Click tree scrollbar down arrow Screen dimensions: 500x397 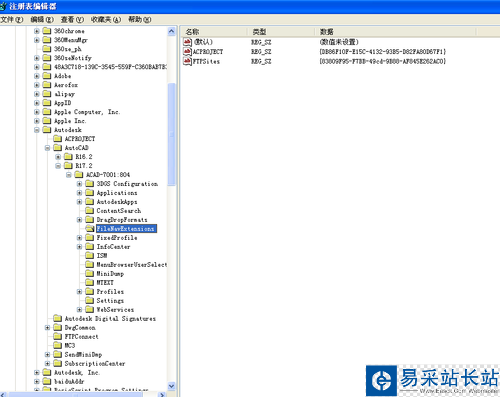tap(172, 386)
